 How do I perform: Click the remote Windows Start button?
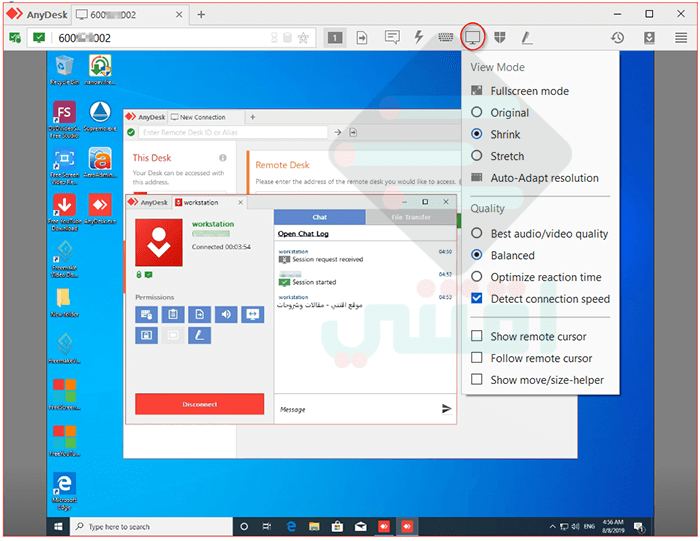click(58, 527)
